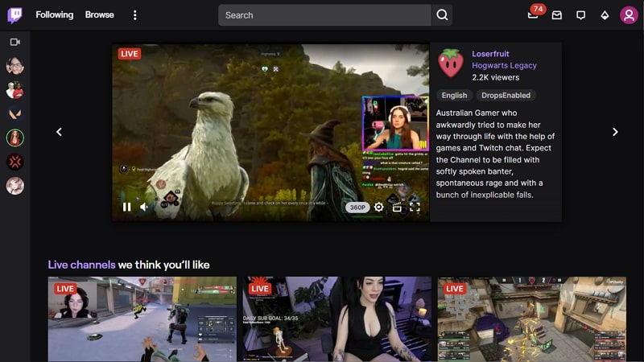644x362 pixels.
Task: Focus the Search input field
Action: 325,15
